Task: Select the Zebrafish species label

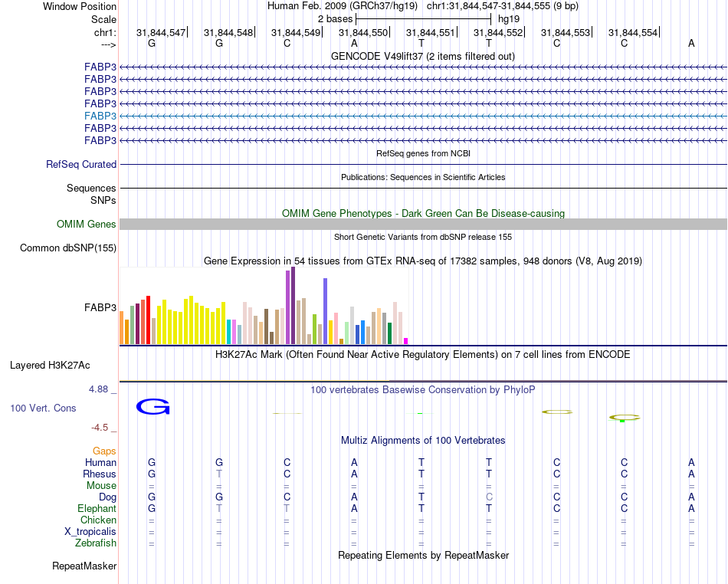Action: click(x=96, y=543)
